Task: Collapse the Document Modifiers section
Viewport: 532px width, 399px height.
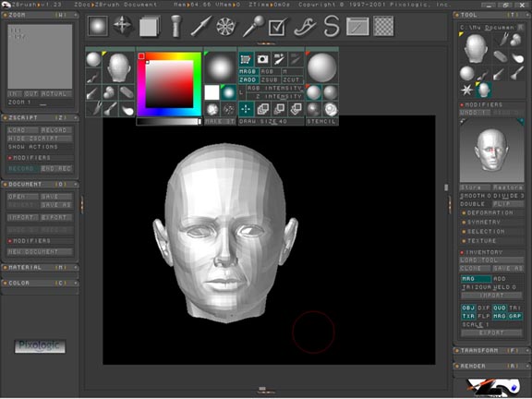Action: (x=40, y=241)
